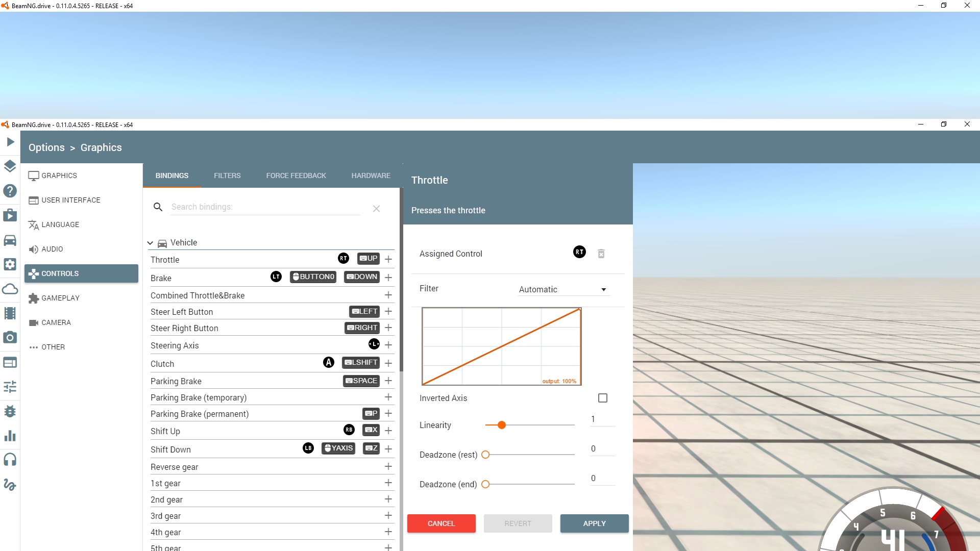
Task: Select the Bindings tab
Action: 172,176
